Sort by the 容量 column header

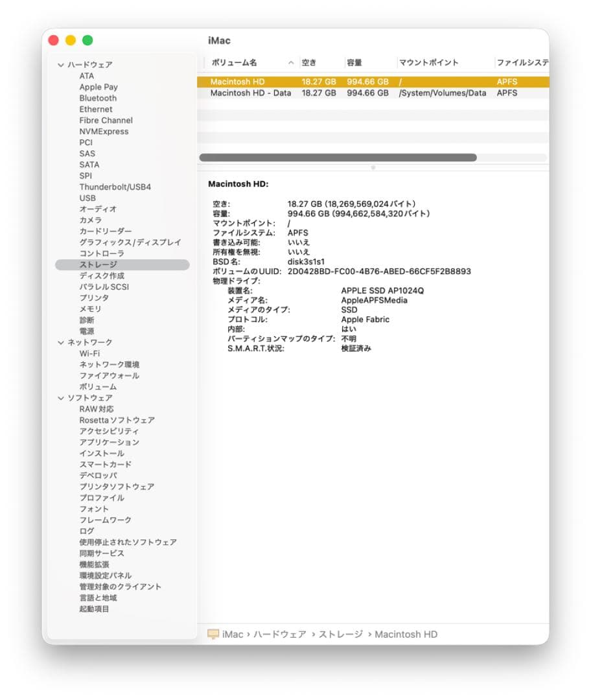coord(356,62)
